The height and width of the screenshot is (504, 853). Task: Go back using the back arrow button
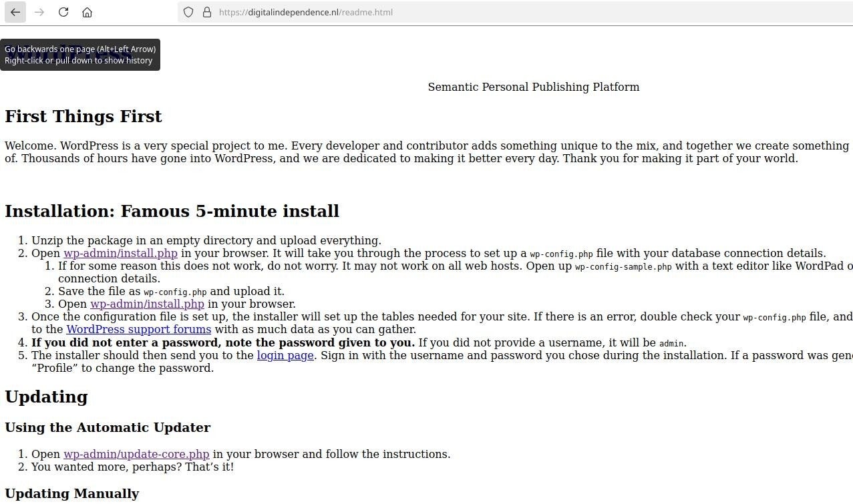[x=15, y=12]
